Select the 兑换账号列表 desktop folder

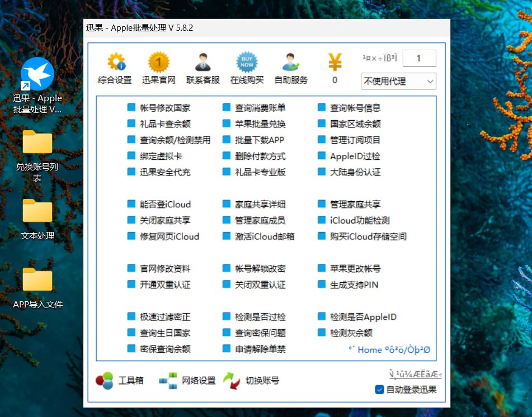[37, 156]
